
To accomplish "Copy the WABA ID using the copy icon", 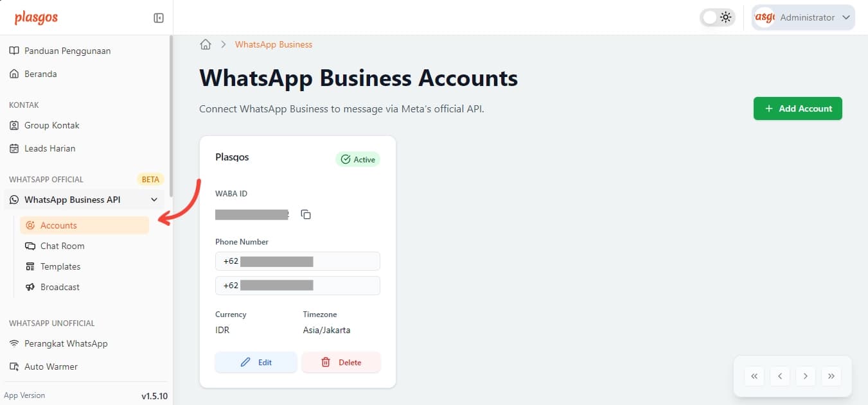I will tap(306, 214).
